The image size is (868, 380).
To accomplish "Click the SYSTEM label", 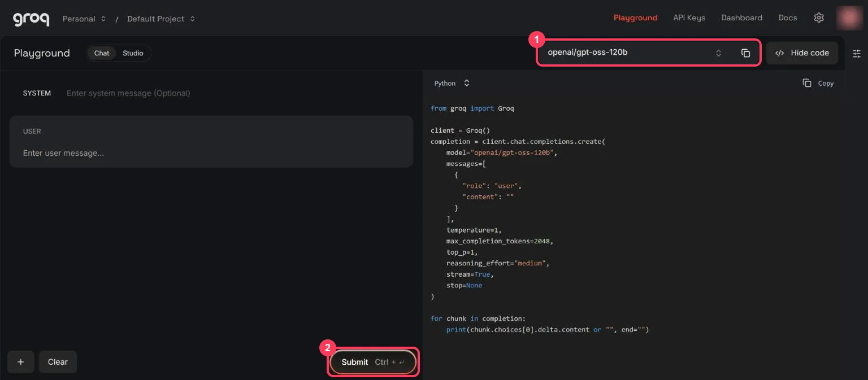I will (37, 93).
